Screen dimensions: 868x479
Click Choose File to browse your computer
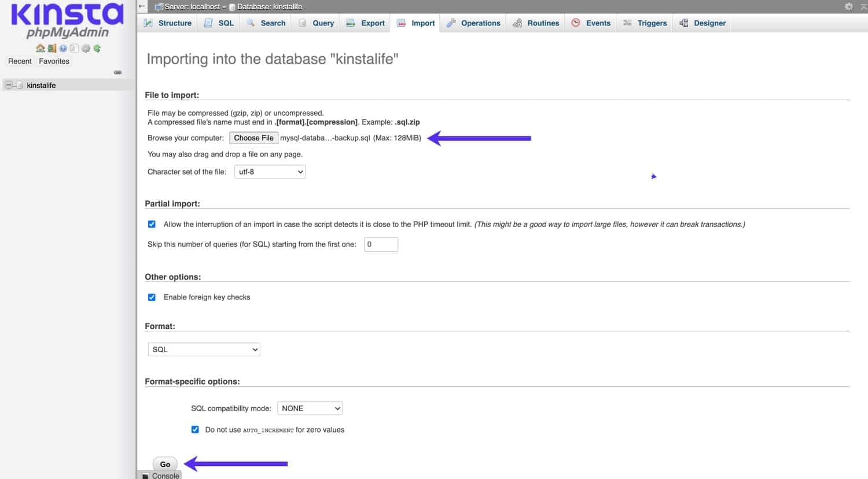coord(253,138)
